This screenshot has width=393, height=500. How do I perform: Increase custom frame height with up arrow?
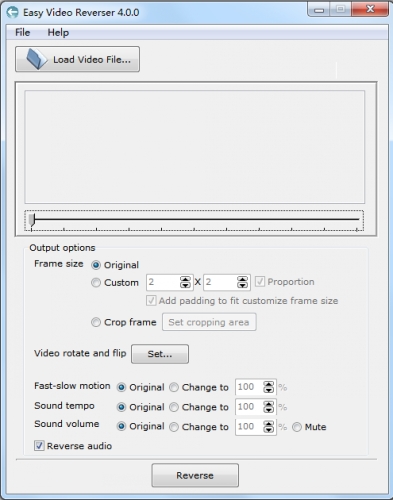[242, 279]
